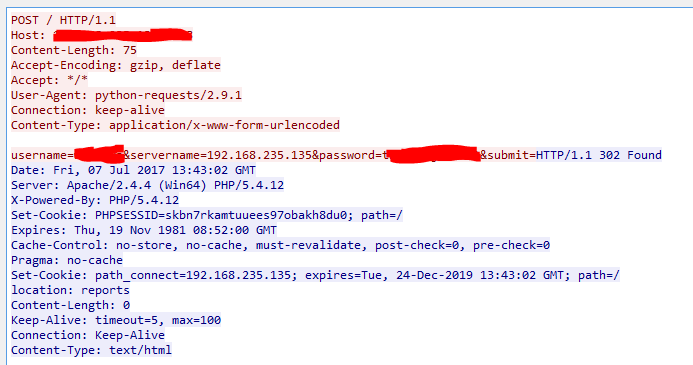693x365 pixels.
Task: Click the location: reports header
Action: 70,291
